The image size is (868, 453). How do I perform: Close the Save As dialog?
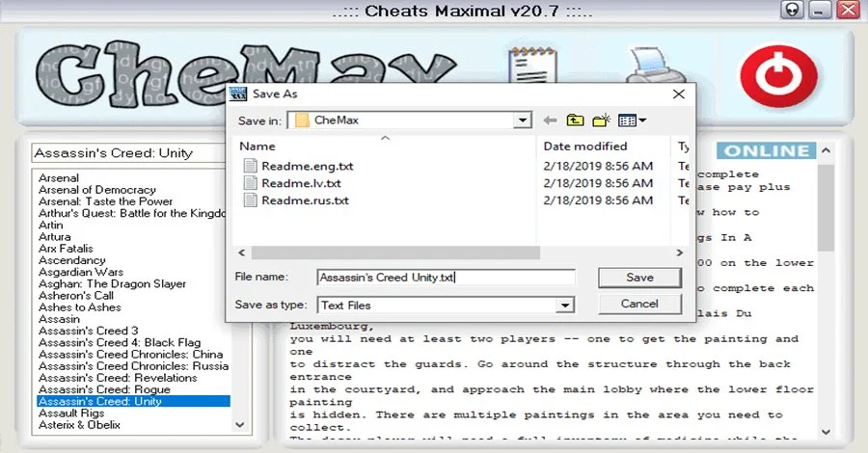(x=679, y=94)
